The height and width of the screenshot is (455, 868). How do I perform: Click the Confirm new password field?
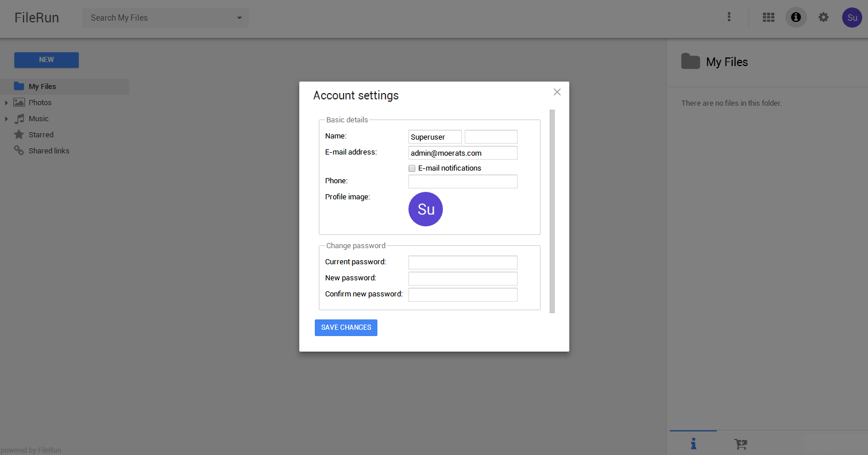point(463,295)
